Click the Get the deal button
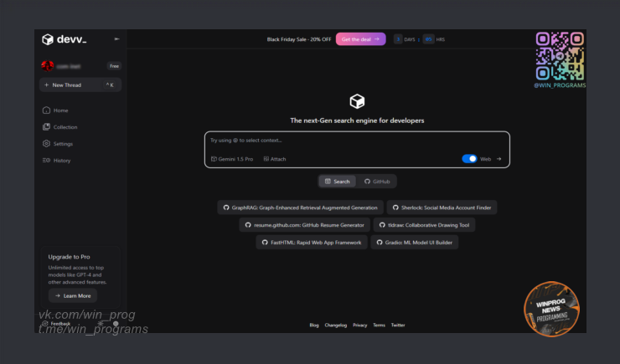Viewport: 620px width, 364px height. [360, 39]
